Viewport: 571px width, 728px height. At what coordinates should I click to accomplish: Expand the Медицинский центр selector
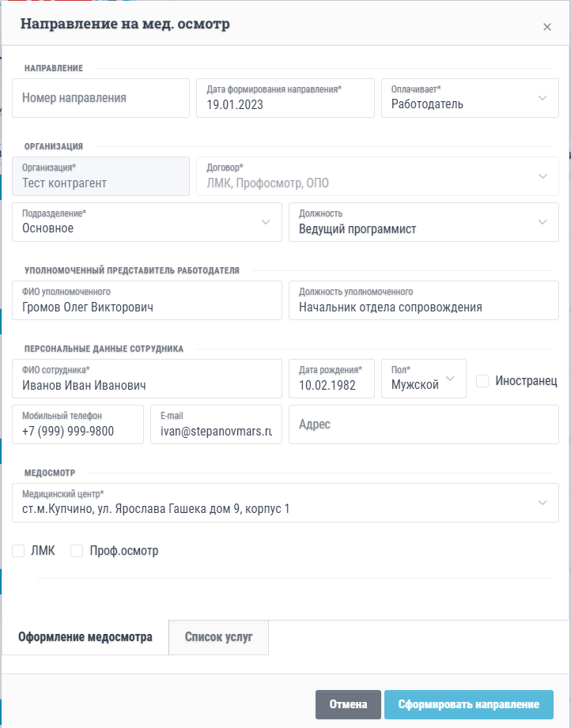[285, 503]
